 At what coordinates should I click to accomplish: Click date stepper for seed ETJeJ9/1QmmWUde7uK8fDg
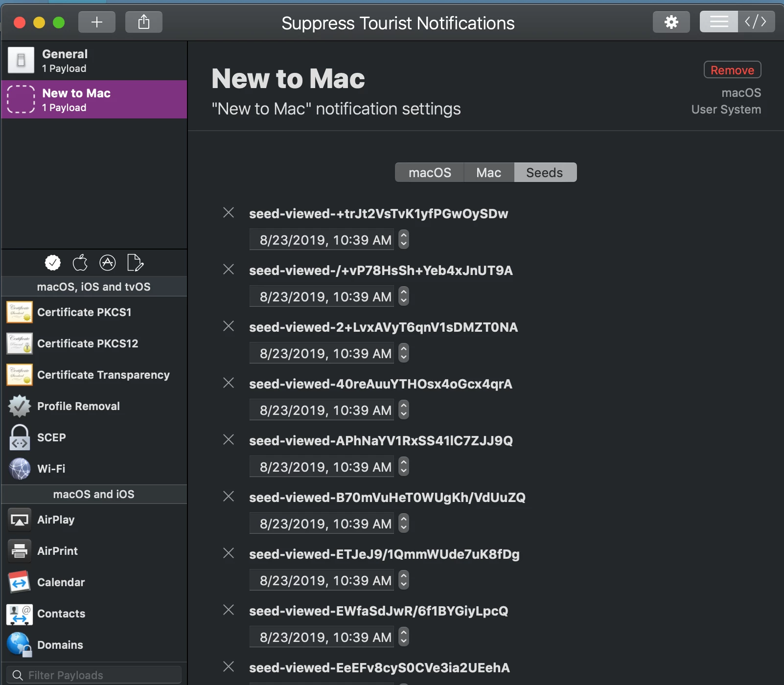tap(404, 580)
